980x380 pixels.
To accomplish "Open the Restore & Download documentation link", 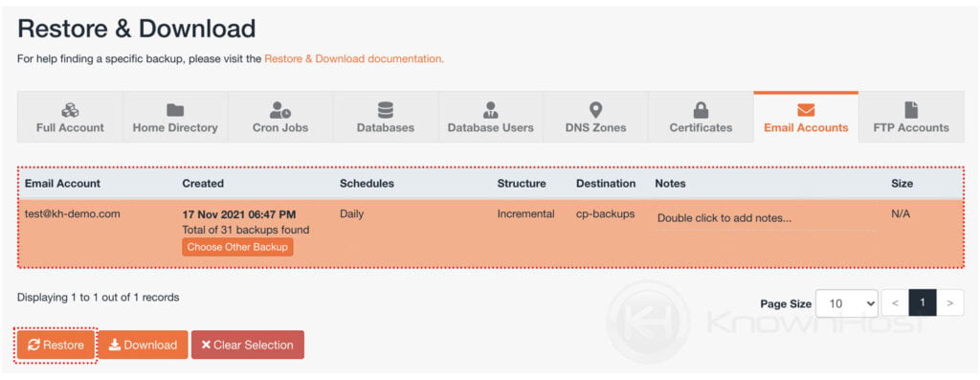I will [x=354, y=58].
